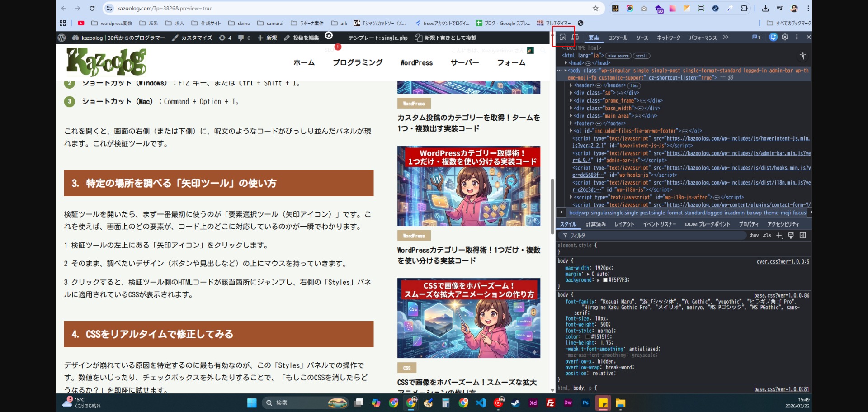Expand the header element node
The height and width of the screenshot is (412, 868).
(571, 85)
